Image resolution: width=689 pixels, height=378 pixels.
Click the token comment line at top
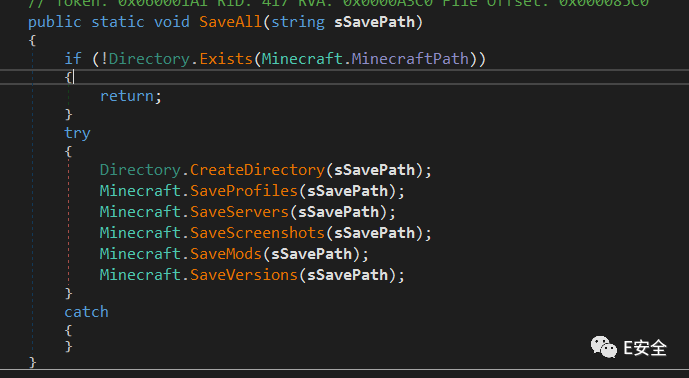coord(338,4)
